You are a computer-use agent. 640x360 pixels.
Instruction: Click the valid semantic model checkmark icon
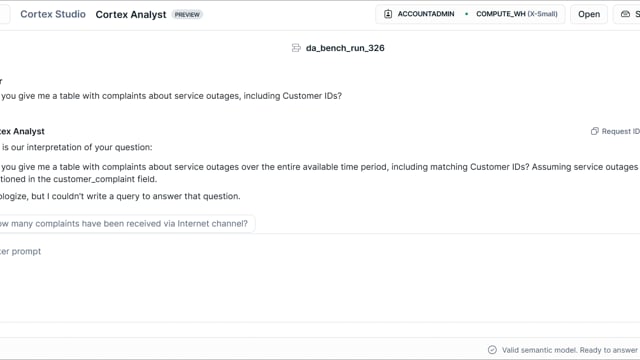coord(492,350)
